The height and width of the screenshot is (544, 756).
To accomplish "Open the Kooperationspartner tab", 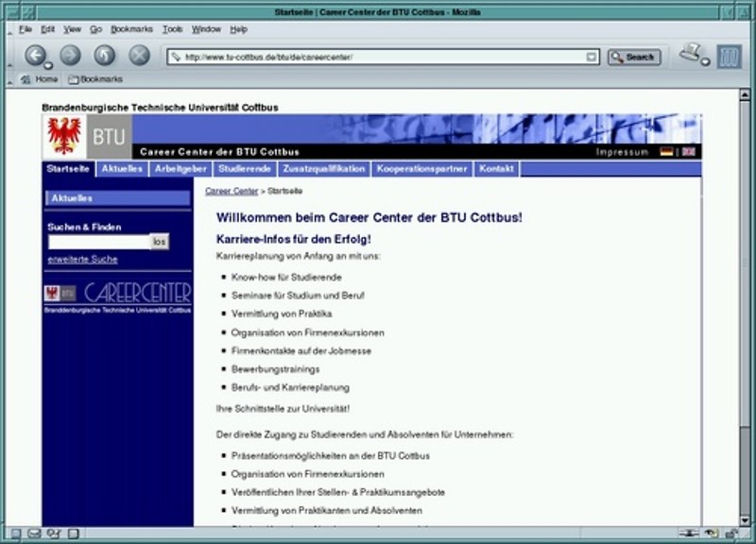I will tap(421, 169).
